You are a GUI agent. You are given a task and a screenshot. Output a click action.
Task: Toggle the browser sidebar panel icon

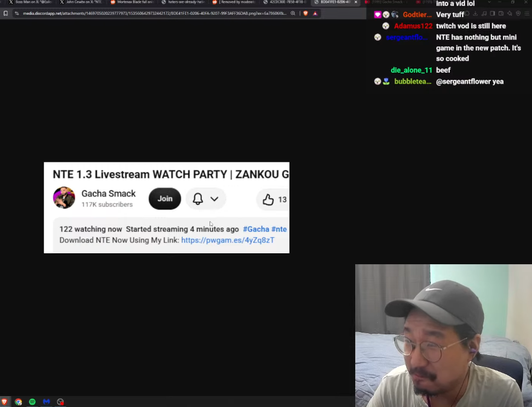pos(492,14)
